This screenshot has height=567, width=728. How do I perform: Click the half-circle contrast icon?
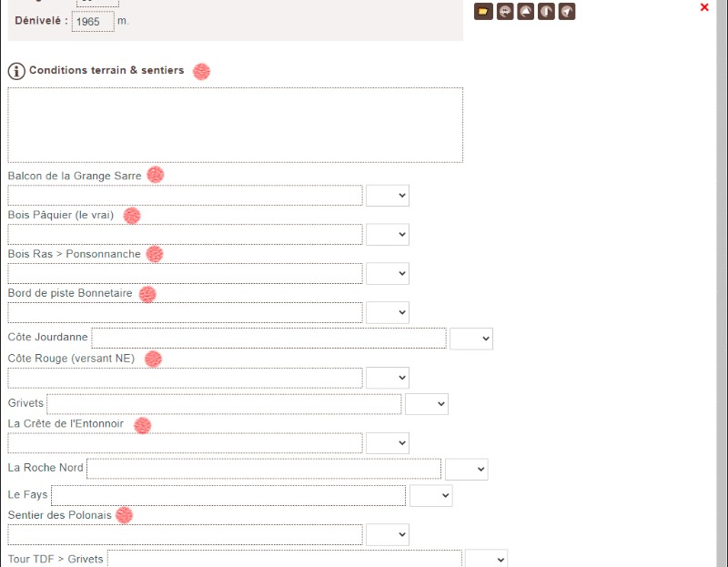point(546,11)
